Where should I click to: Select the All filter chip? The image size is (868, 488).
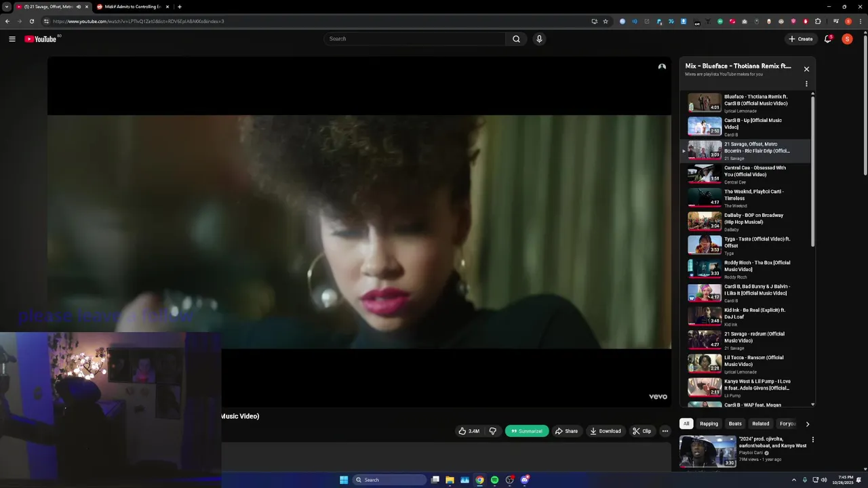686,424
